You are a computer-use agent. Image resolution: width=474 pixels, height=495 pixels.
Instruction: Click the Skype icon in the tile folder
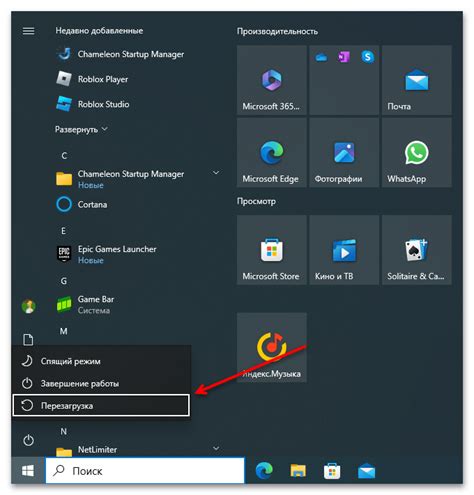pyautogui.click(x=367, y=57)
